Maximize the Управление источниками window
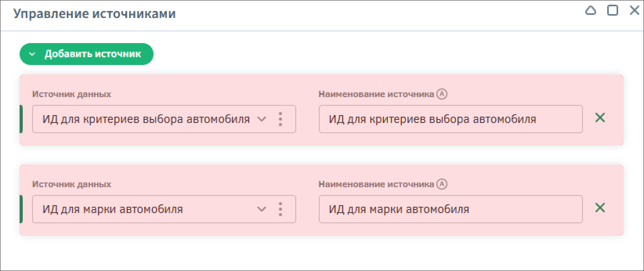This screenshot has height=271, width=644. pyautogui.click(x=612, y=11)
